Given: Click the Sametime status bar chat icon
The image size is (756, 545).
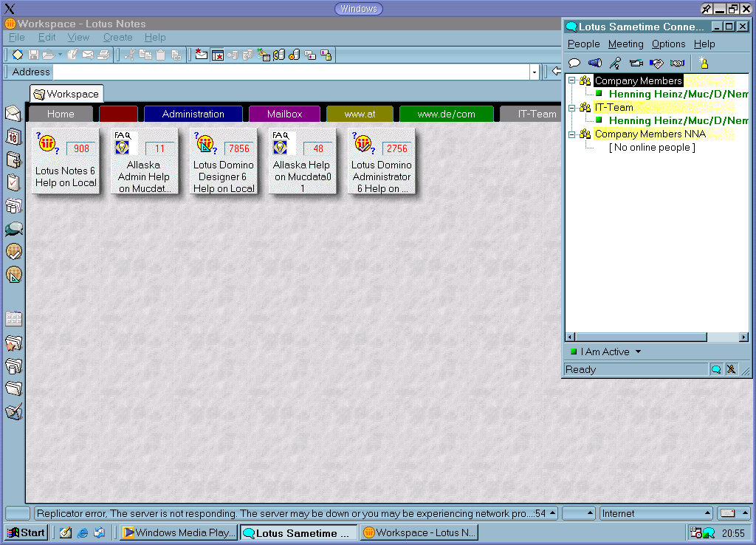Looking at the screenshot, I should pos(716,369).
